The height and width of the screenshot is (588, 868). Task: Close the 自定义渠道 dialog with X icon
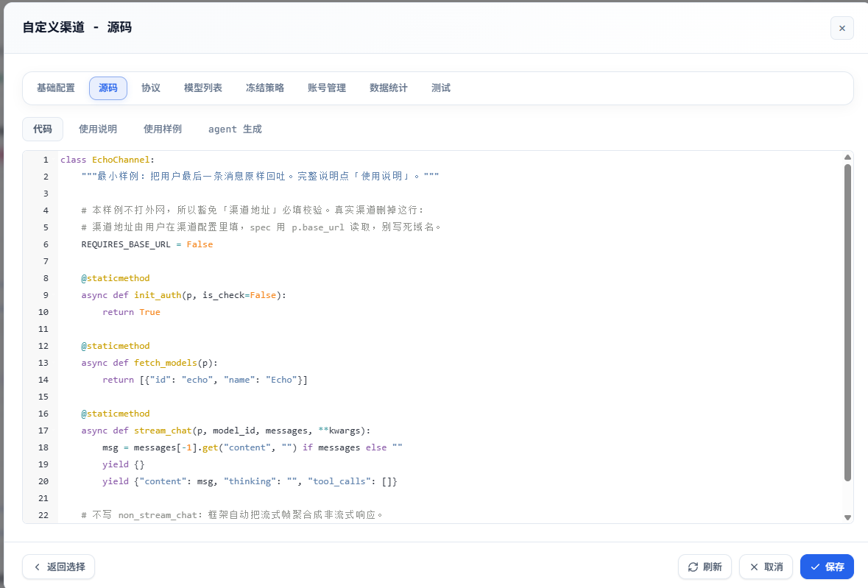[x=842, y=28]
